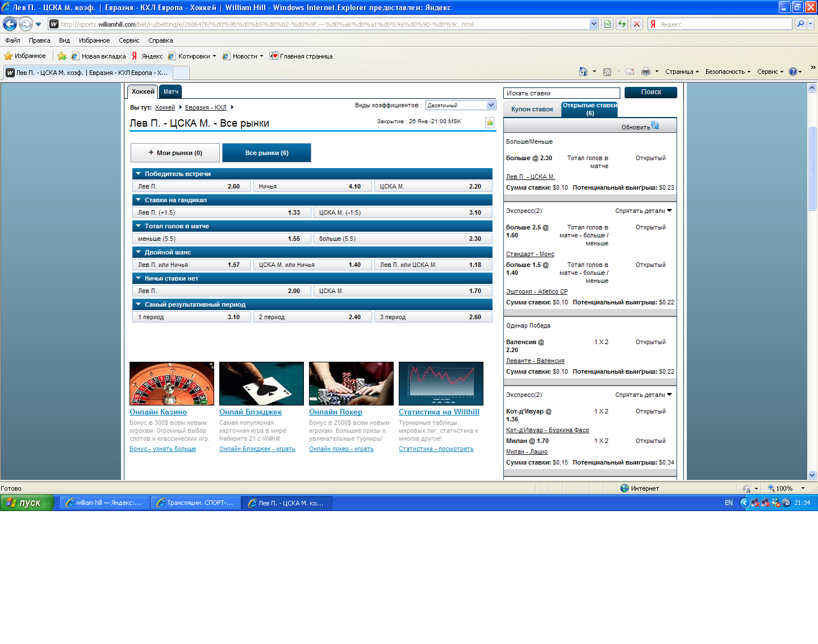This screenshot has height=644, width=818.
Task: Open the Home page toolbar icon
Action: coord(583,72)
